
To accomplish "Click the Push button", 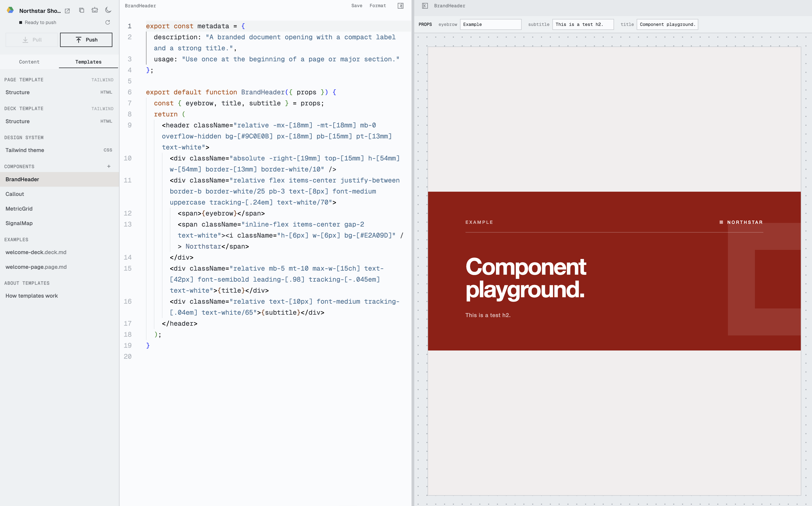I will tap(86, 40).
